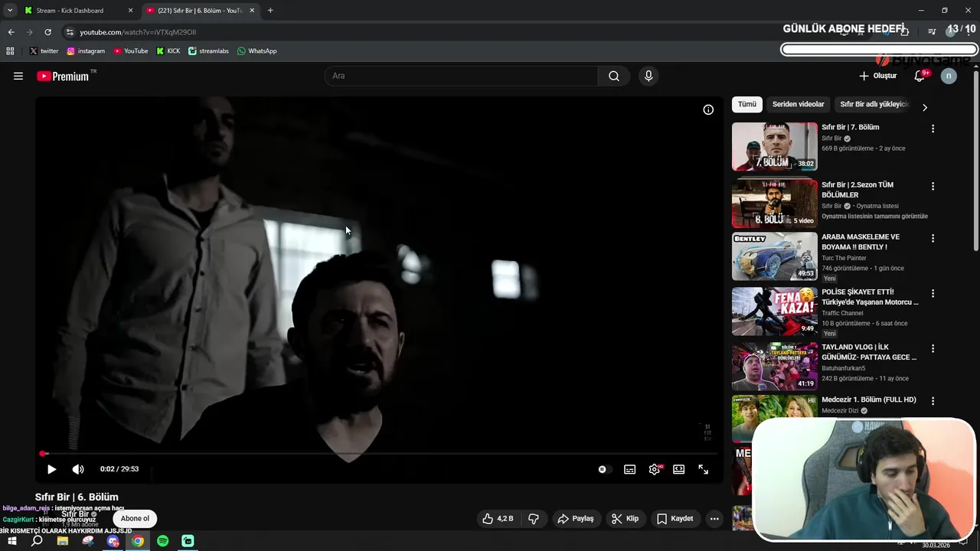980x551 pixels.
Task: Open Medcezir 1. Bölüm video title
Action: click(868, 399)
